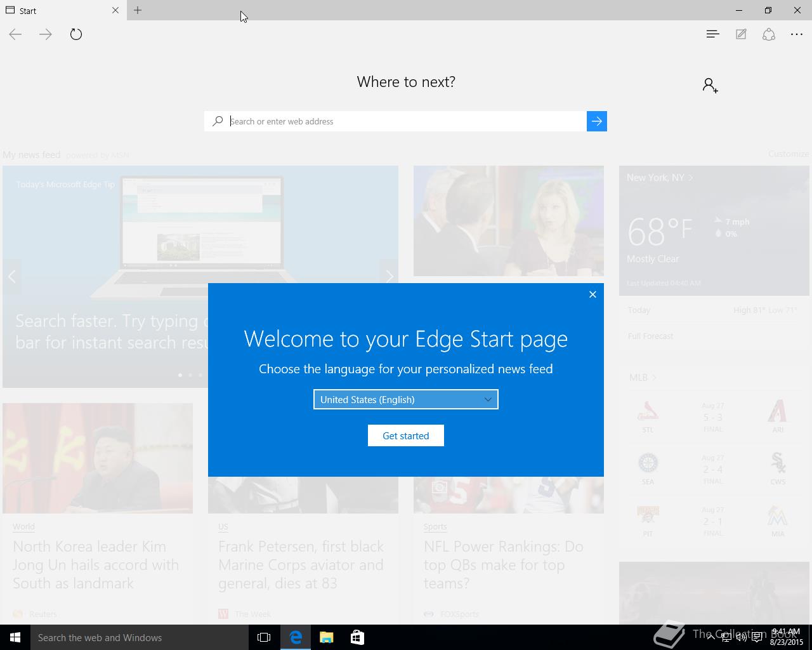This screenshot has height=650, width=812.
Task: Open the More actions ellipsis menu
Action: coord(797,34)
